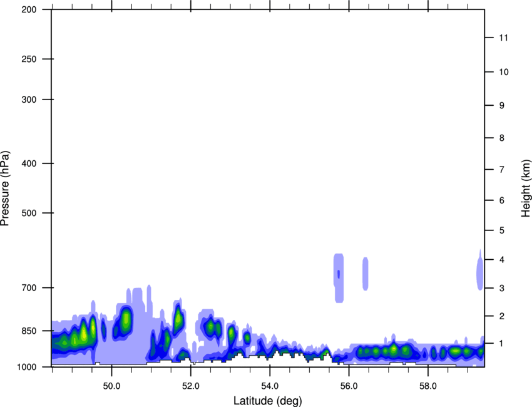Click the Latitude (deg) axis title
Image resolution: width=532 pixels, height=407 pixels.
coord(268,401)
